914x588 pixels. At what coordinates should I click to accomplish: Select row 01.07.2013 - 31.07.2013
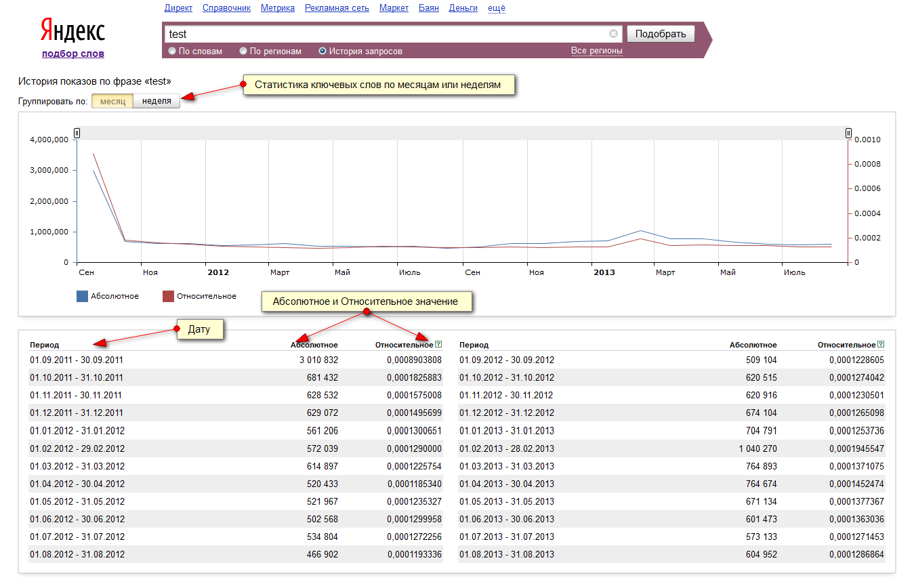tap(671, 537)
